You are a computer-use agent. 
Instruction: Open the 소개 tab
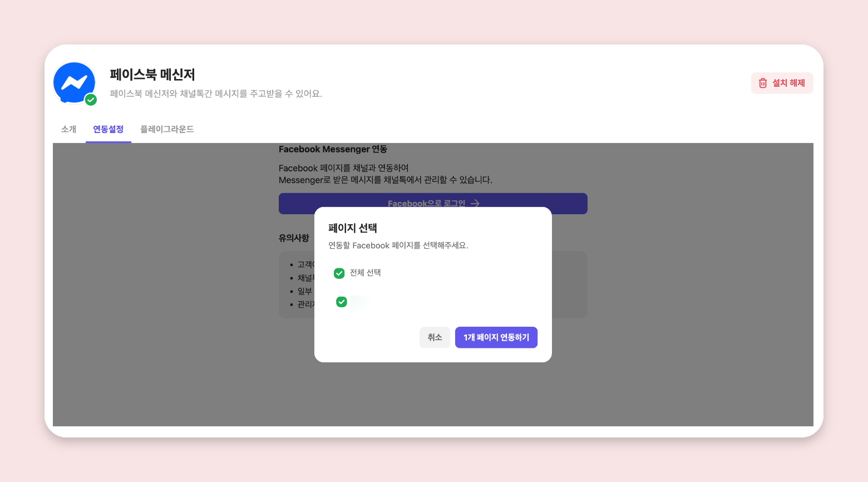pos(68,129)
